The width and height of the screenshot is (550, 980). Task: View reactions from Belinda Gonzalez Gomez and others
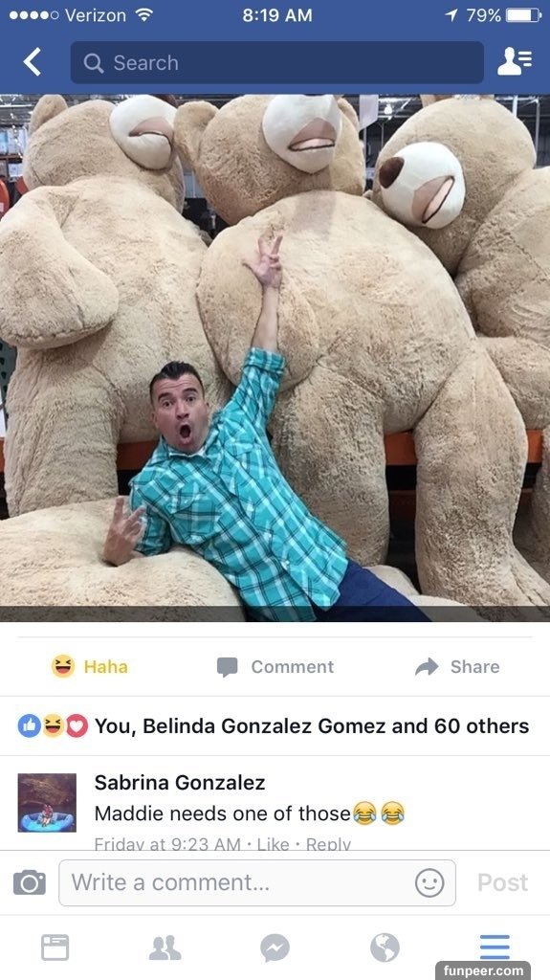click(x=274, y=725)
